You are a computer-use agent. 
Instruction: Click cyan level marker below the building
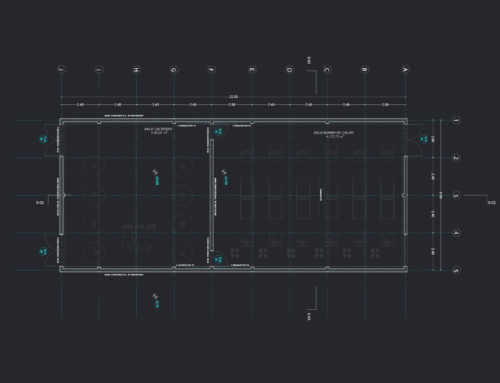tap(156, 301)
